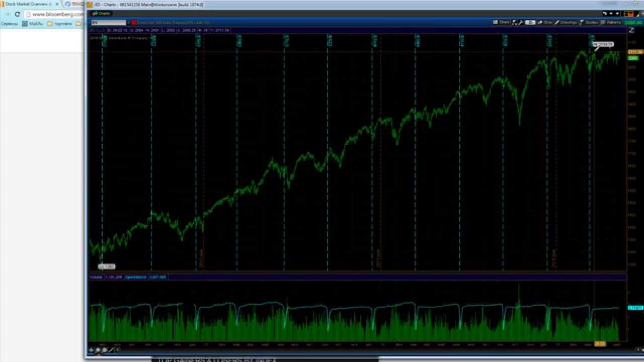The width and height of the screenshot is (644, 362).
Task: Click the low price bubble near chart bottom-left
Action: (107, 266)
